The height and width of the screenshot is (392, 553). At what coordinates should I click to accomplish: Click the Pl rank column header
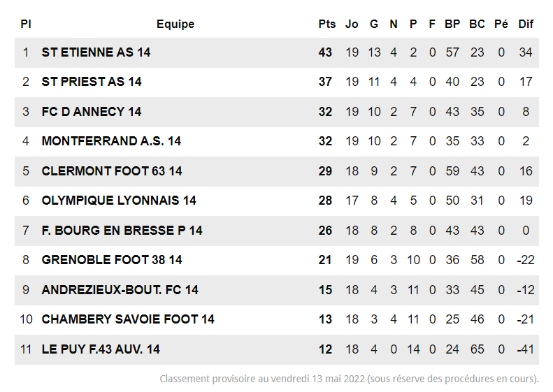tap(26, 24)
